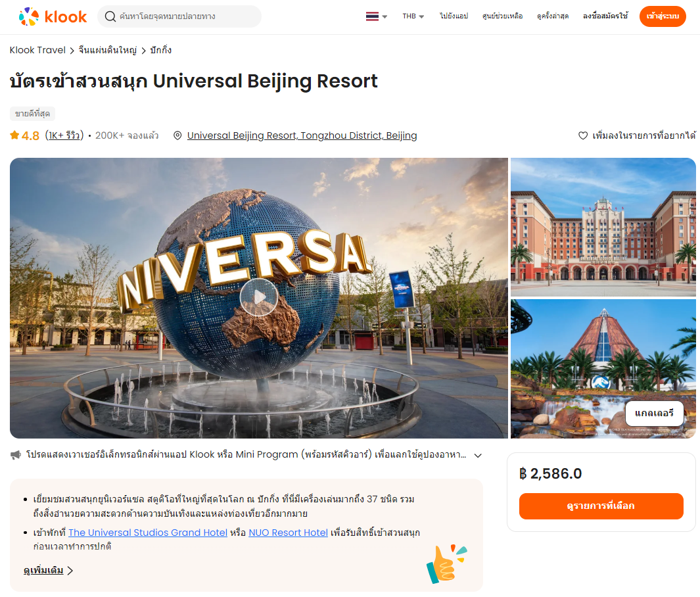This screenshot has height=597, width=700.
Task: Open the ศูนย์ช่วยเหลือ help center
Action: pyautogui.click(x=502, y=16)
